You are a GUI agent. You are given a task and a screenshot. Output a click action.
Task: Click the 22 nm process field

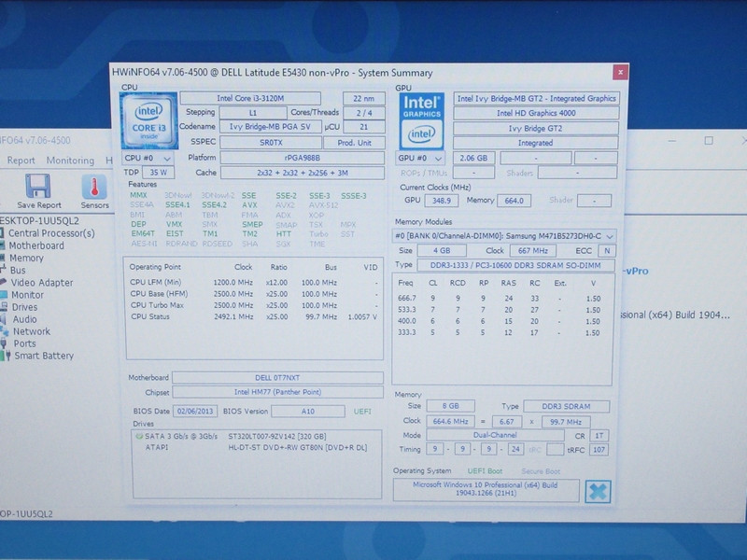coord(363,99)
